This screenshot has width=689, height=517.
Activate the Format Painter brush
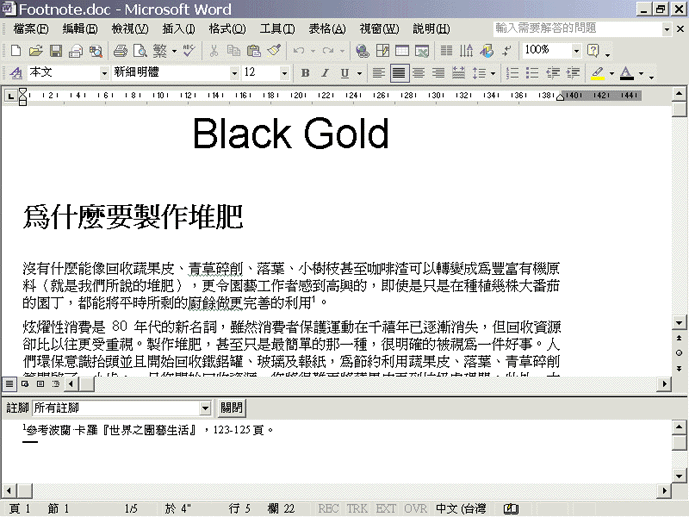click(274, 51)
